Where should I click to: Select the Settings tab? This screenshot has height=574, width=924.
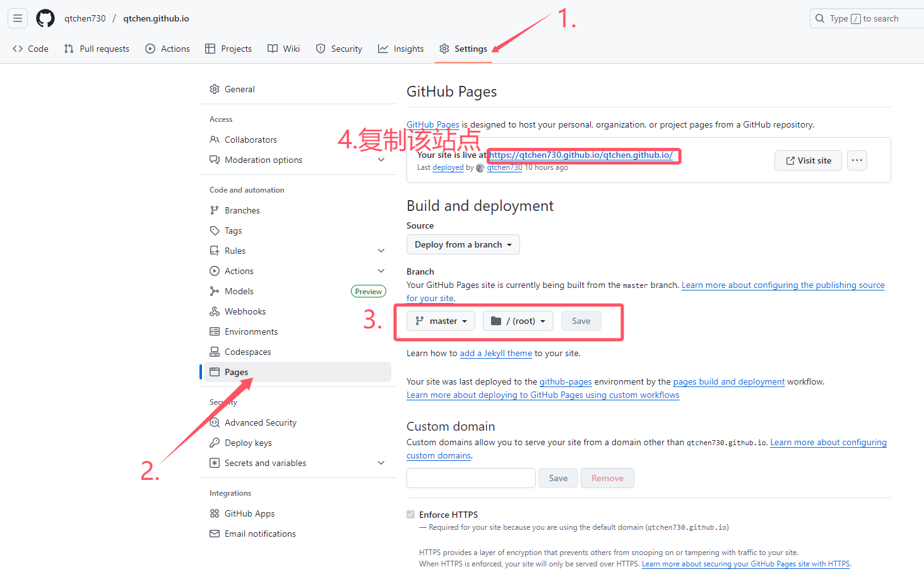tap(463, 49)
